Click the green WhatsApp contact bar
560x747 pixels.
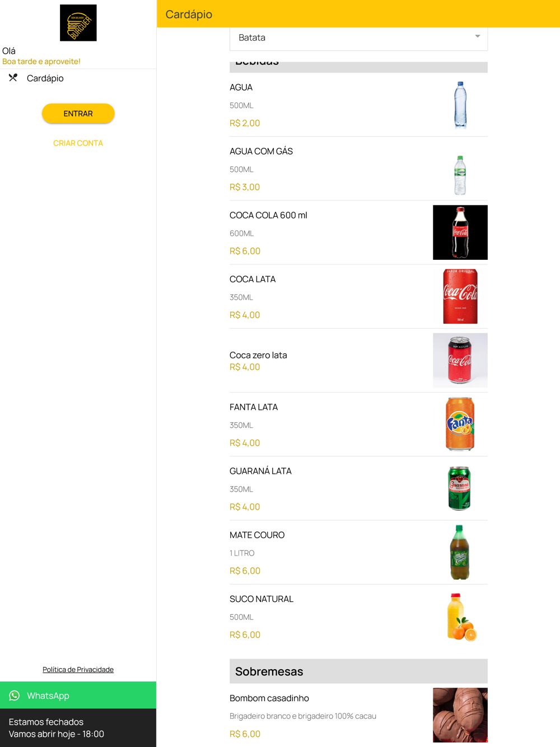tap(78, 695)
